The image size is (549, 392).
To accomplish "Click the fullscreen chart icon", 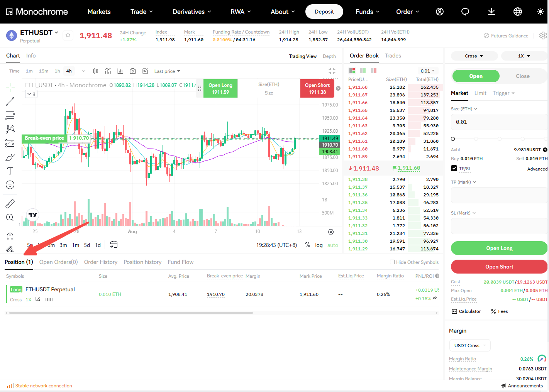I will point(332,71).
